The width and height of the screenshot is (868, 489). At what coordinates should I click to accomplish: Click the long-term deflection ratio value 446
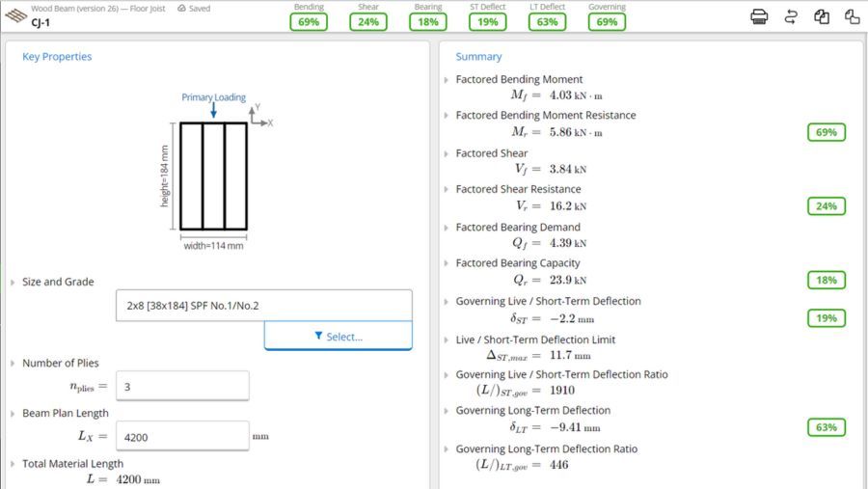pyautogui.click(x=559, y=465)
